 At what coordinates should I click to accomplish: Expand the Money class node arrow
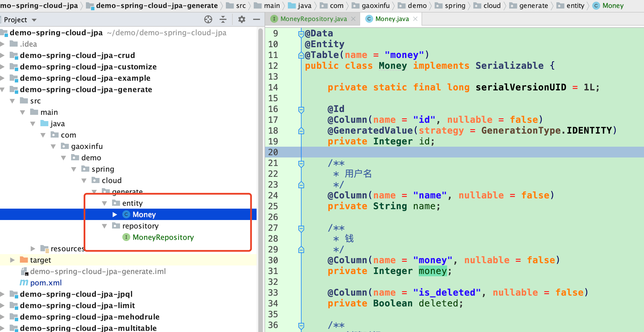[115, 215]
